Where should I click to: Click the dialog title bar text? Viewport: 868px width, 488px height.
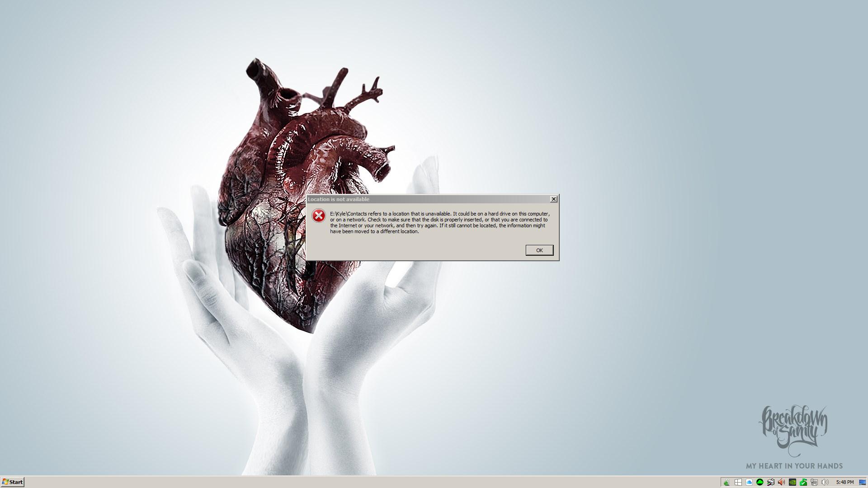[x=339, y=199]
